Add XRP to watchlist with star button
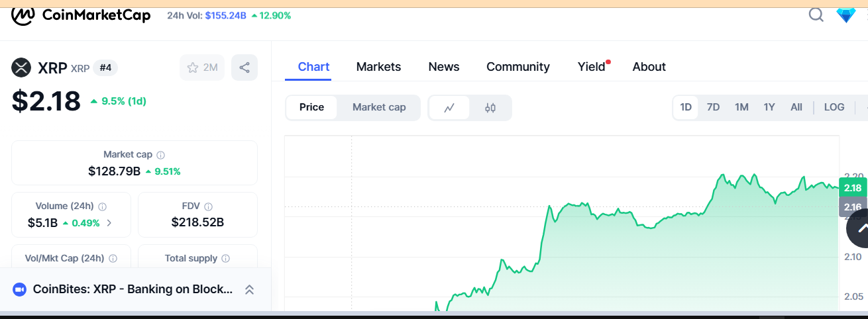868x319 pixels. coord(202,68)
